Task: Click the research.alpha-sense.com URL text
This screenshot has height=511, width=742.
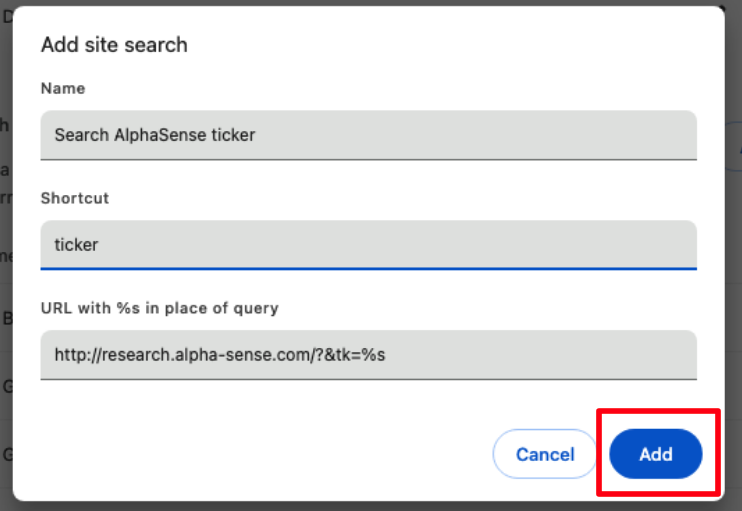Action: tap(200, 355)
